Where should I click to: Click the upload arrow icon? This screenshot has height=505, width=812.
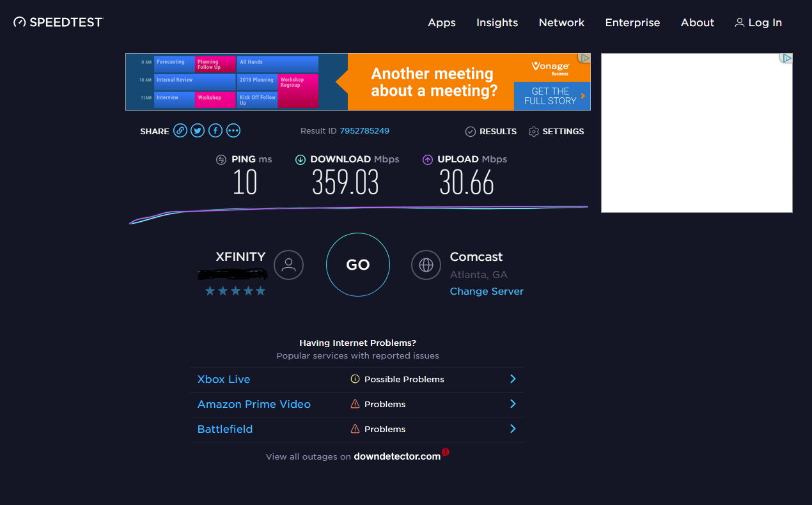[x=428, y=160]
